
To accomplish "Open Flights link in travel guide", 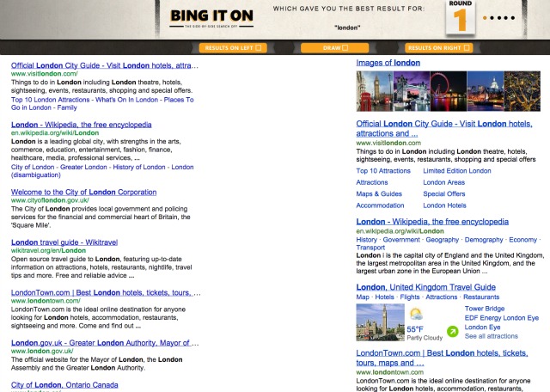I will [x=410, y=297].
